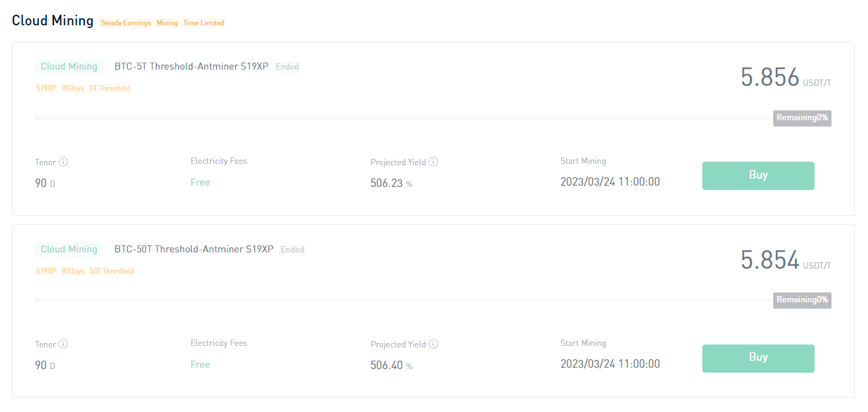Buy the BTC-5T Threshold product
The width and height of the screenshot is (868, 412).
pyautogui.click(x=758, y=175)
